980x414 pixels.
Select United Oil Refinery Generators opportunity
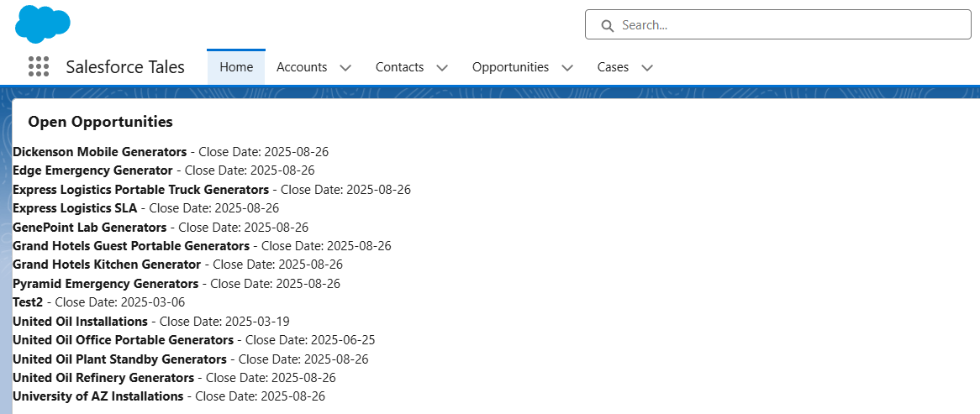point(103,378)
